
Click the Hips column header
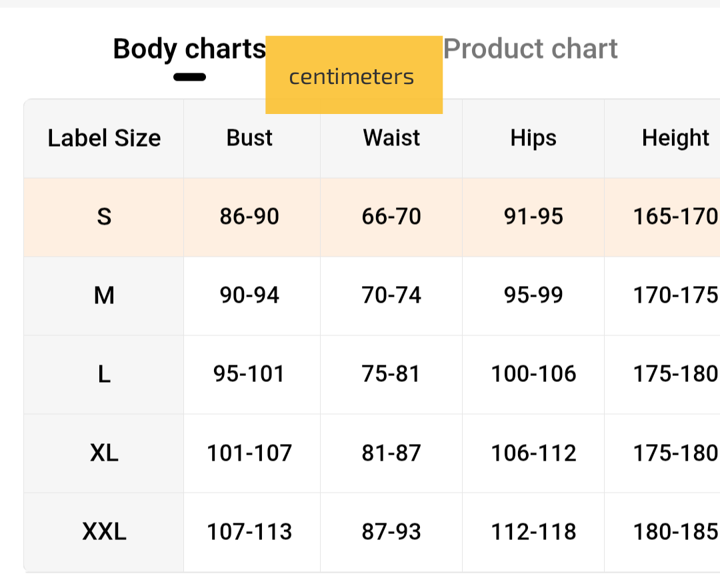pyautogui.click(x=533, y=138)
